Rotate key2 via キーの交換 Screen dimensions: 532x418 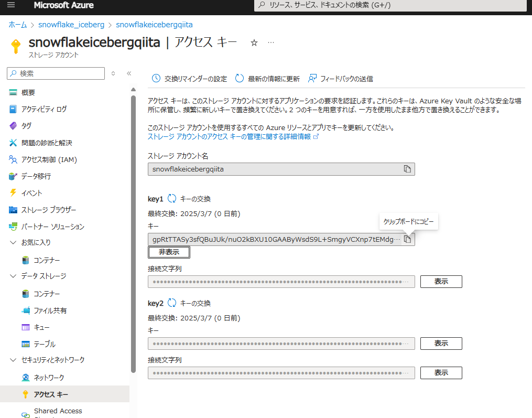190,303
